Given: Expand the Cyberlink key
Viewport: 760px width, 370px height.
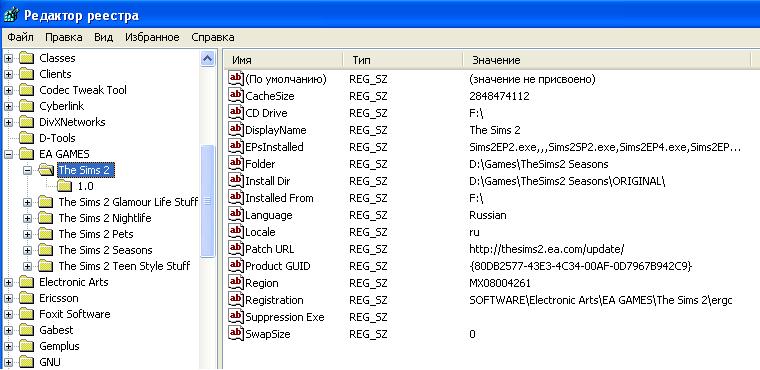Looking at the screenshot, I should click(x=8, y=107).
